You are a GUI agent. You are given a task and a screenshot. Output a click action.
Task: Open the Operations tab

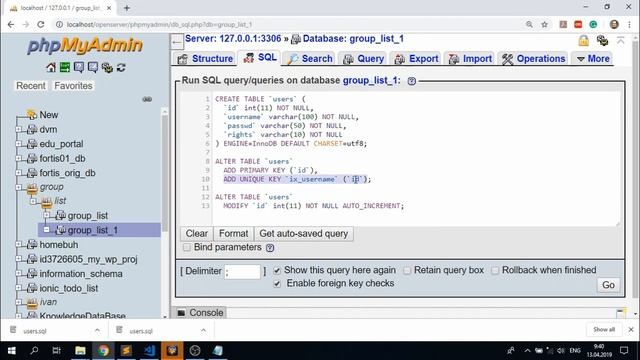click(x=533, y=59)
